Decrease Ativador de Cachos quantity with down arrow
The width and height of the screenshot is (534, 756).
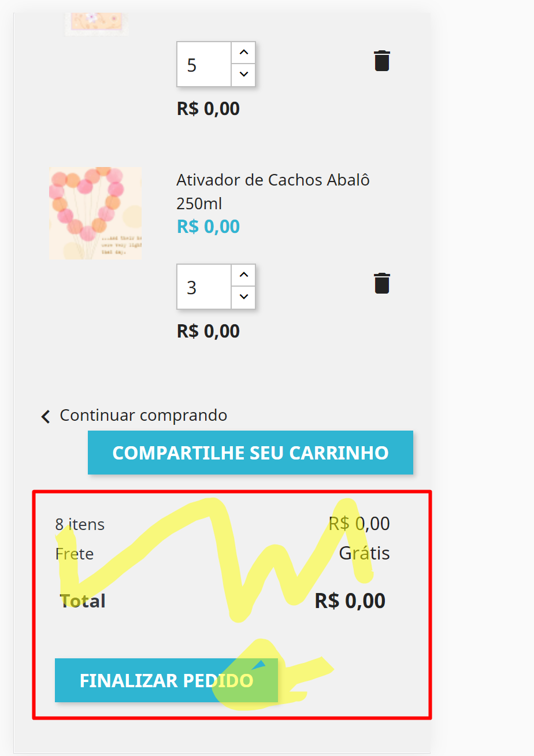243,297
